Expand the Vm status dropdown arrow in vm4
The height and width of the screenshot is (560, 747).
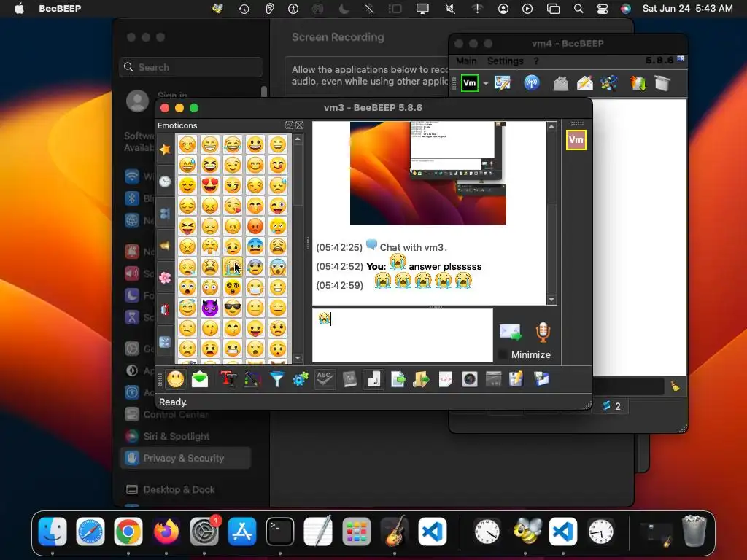(x=485, y=83)
